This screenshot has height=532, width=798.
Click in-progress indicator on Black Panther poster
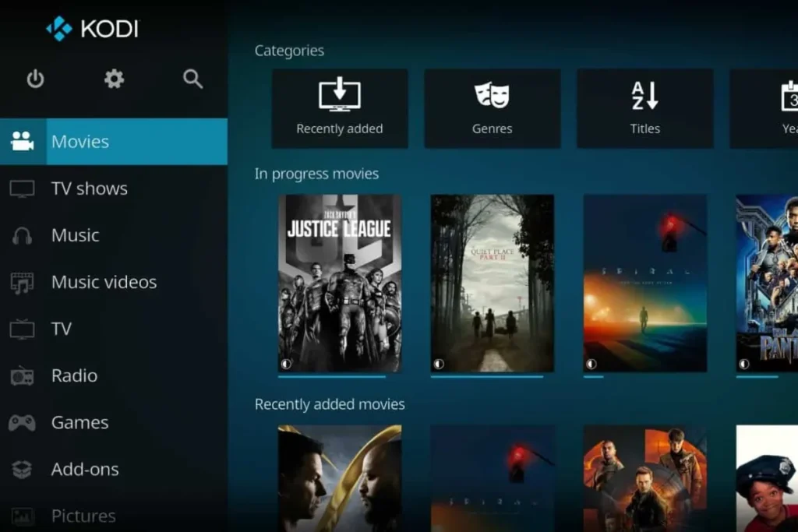click(744, 364)
